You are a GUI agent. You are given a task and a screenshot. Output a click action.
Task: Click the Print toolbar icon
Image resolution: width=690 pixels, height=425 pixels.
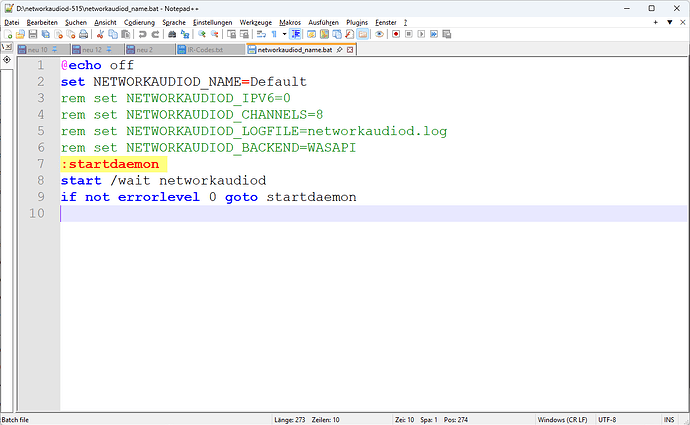[85, 33]
